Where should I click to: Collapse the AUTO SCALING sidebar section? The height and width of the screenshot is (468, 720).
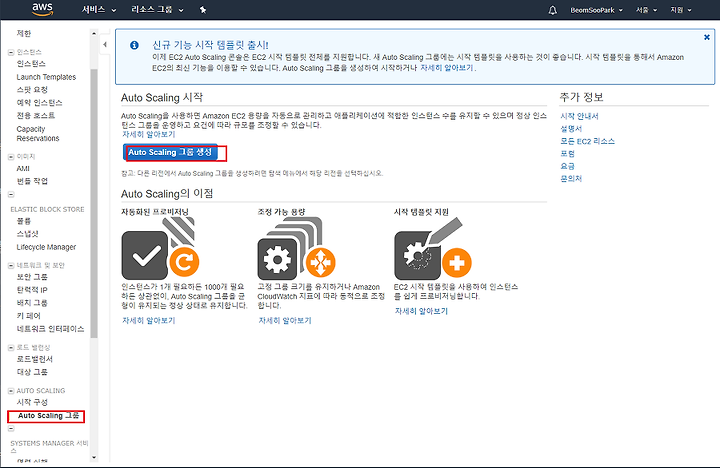[11, 391]
